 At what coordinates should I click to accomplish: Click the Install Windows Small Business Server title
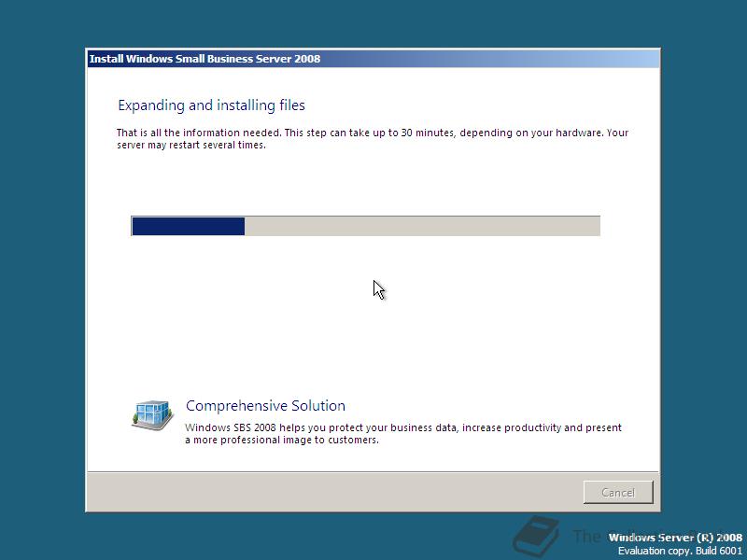click(204, 59)
